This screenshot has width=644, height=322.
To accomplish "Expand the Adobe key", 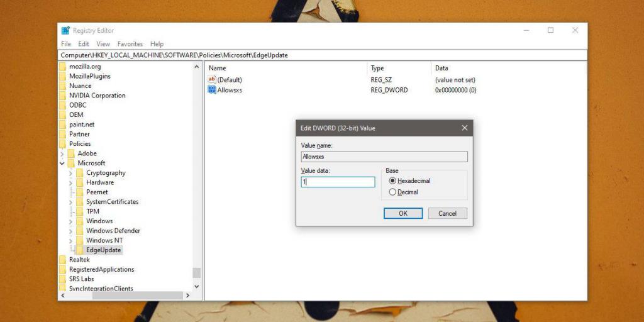I will 62,153.
